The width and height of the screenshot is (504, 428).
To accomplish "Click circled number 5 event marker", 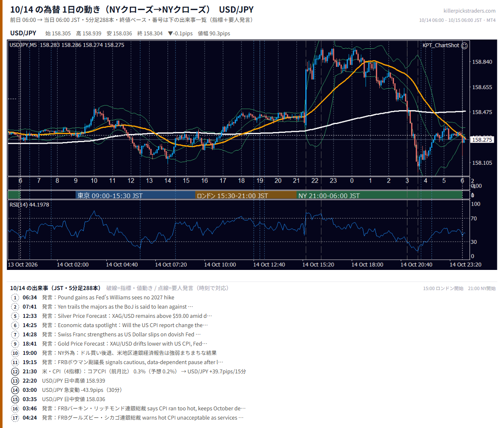I will coord(16,316).
